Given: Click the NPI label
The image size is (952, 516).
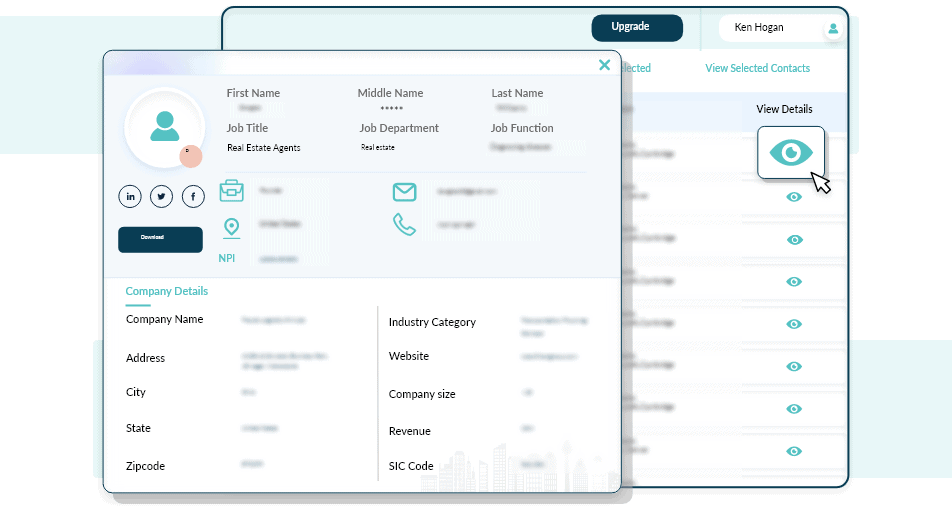Looking at the screenshot, I should coord(226,258).
